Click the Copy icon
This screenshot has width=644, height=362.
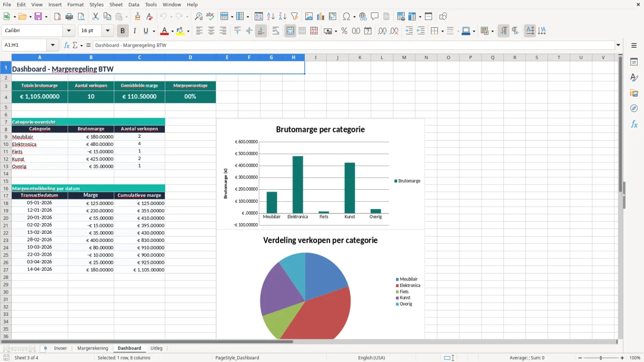pyautogui.click(x=107, y=17)
